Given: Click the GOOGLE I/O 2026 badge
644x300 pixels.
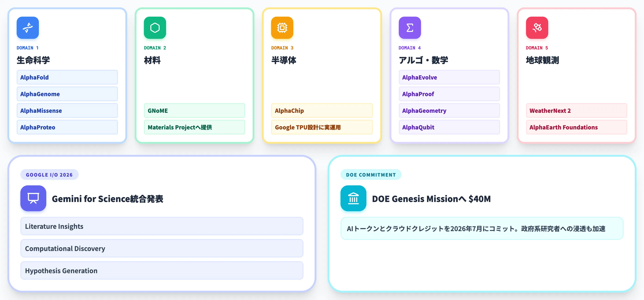Looking at the screenshot, I should click(49, 174).
